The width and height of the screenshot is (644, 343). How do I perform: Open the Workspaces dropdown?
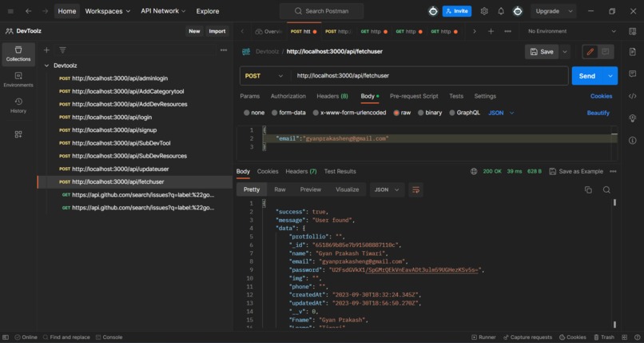click(x=108, y=11)
